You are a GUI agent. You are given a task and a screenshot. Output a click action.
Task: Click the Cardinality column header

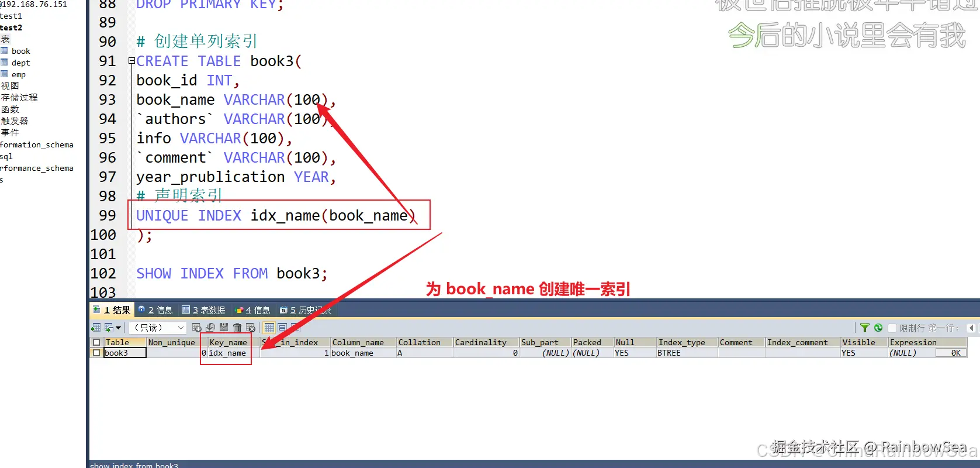point(486,342)
